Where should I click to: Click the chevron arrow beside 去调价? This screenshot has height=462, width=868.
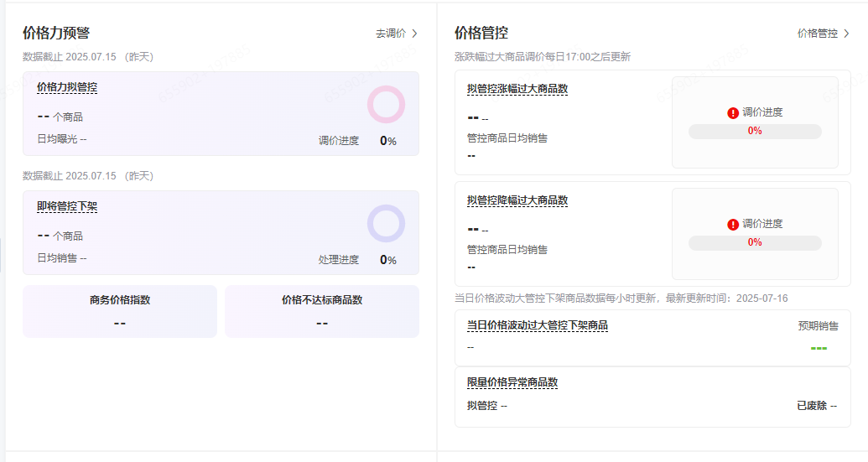(x=414, y=34)
